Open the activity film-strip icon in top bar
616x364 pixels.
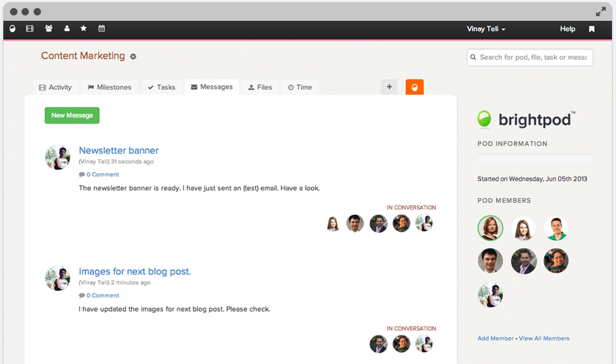30,29
